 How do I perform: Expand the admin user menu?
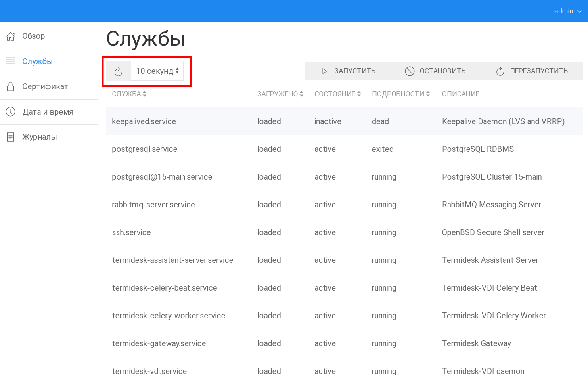(x=568, y=11)
